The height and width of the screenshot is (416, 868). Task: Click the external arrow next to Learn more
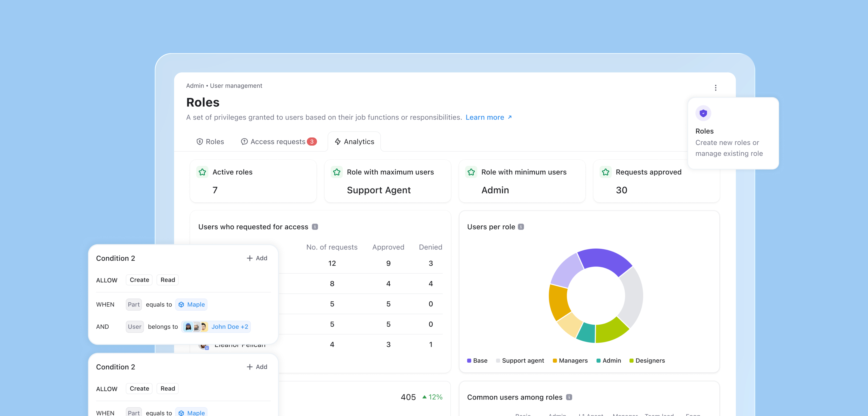[x=510, y=117]
